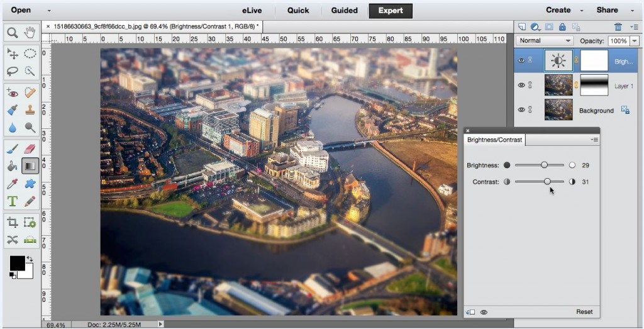Switch to Quick edit mode

pos(297,11)
